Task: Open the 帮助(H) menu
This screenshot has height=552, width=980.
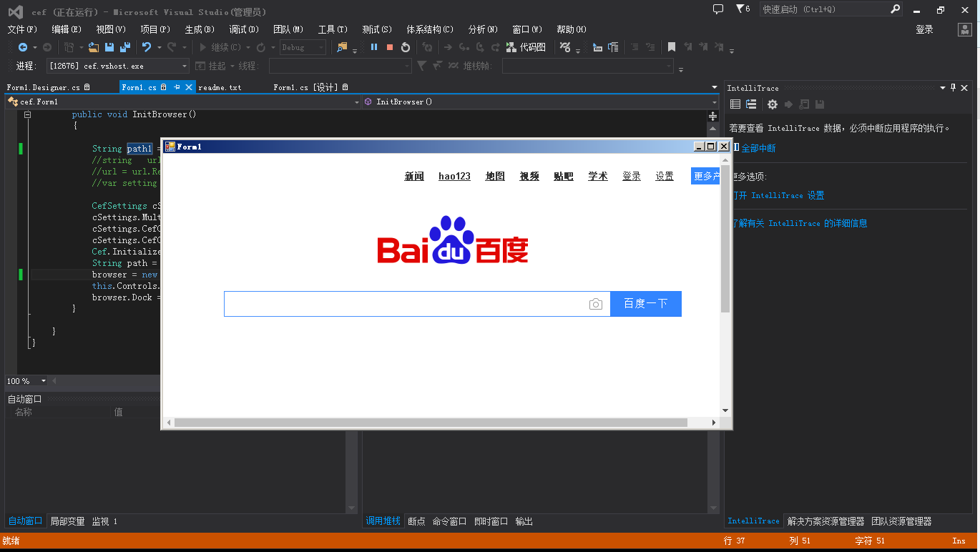Action: pos(571,29)
